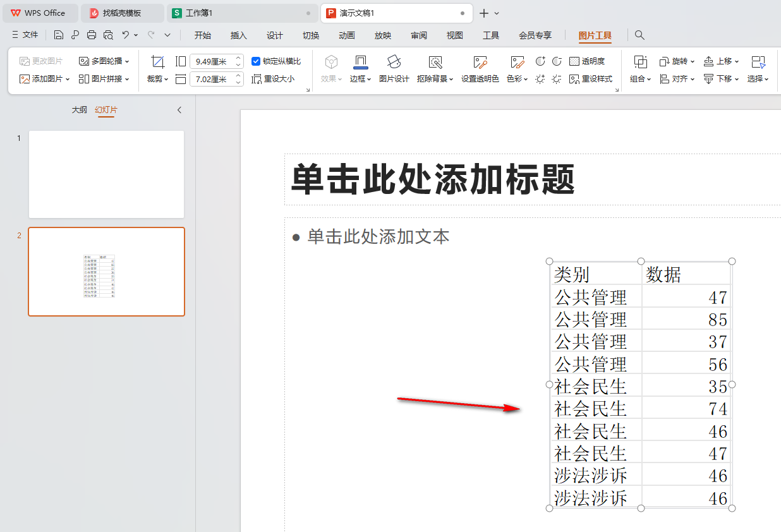
Task: Click the decrease brightness icon
Action: click(557, 79)
